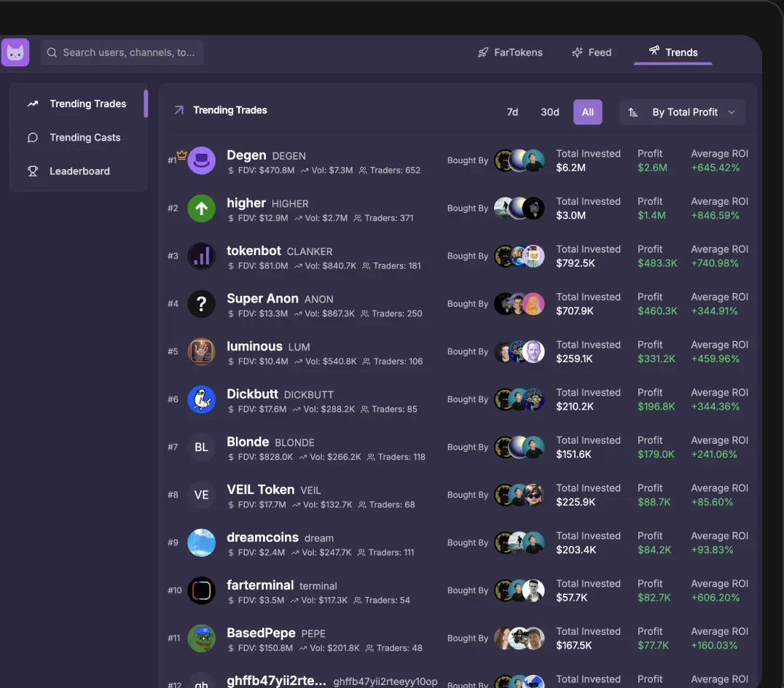Click the VEIL Token VE avatar
784x688 pixels.
(x=202, y=494)
